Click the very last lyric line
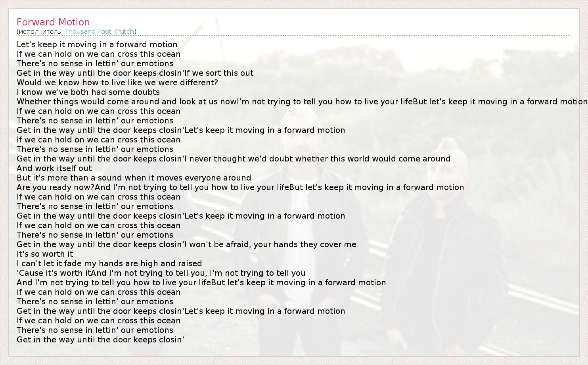Screen dimensions: 588x365 tap(100, 340)
